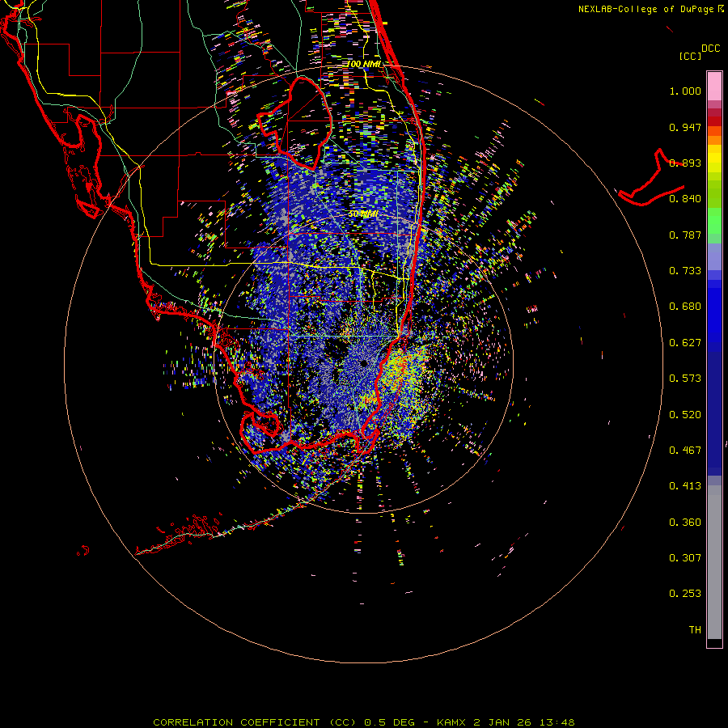Click the 0.680 scale value
The image size is (728, 728).
coord(685,307)
